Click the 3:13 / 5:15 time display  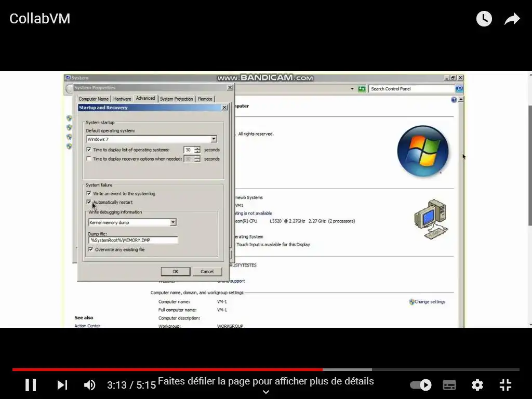(131, 385)
